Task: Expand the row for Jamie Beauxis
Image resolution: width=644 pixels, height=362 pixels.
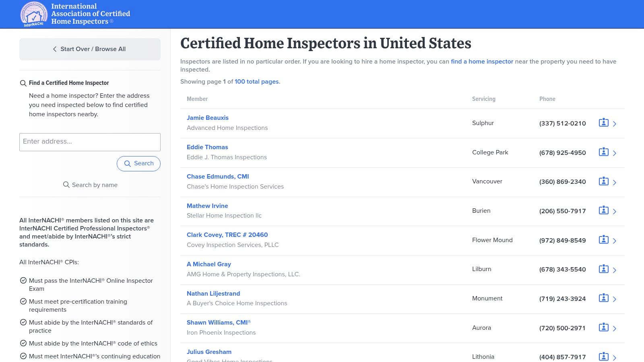Action: click(x=615, y=123)
